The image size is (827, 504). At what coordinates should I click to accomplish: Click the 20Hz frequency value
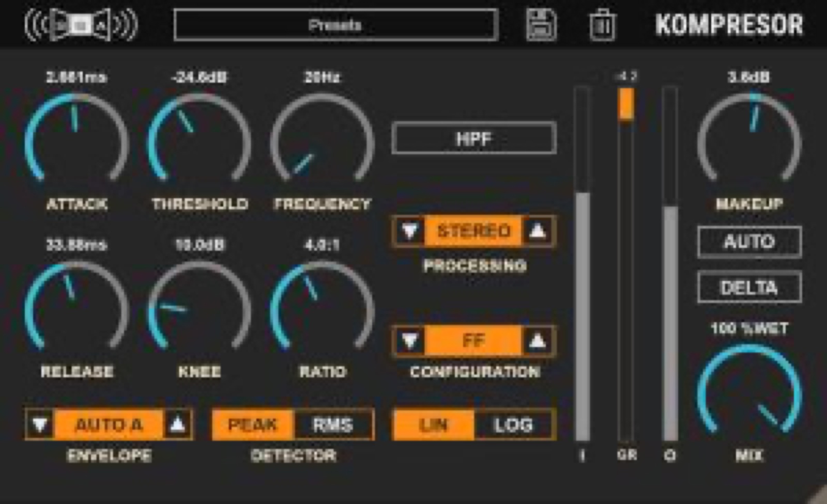(322, 77)
